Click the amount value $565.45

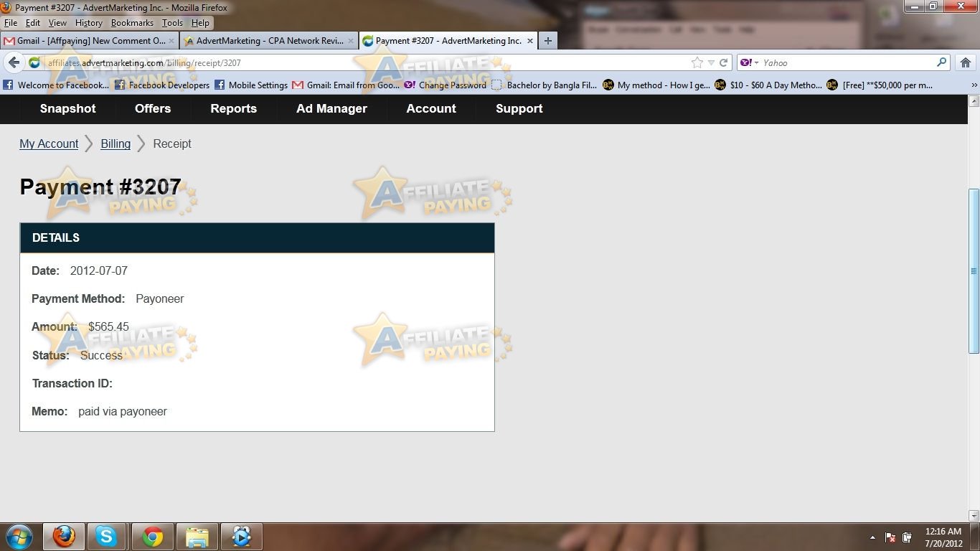108,326
